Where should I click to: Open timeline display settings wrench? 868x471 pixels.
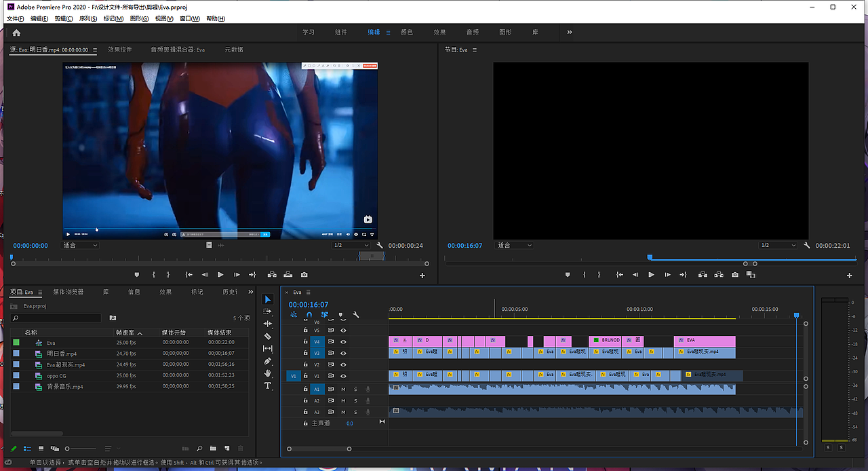[356, 315]
